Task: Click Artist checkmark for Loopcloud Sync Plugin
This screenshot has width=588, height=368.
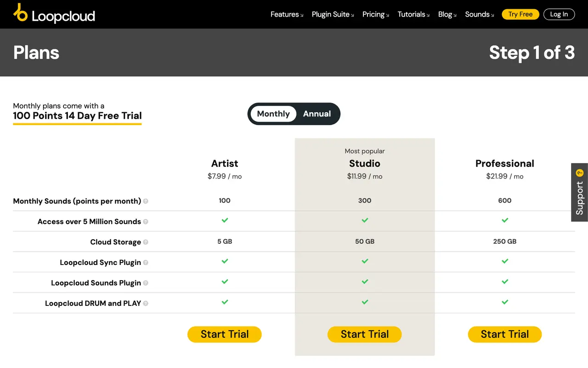Action: pyautogui.click(x=225, y=261)
